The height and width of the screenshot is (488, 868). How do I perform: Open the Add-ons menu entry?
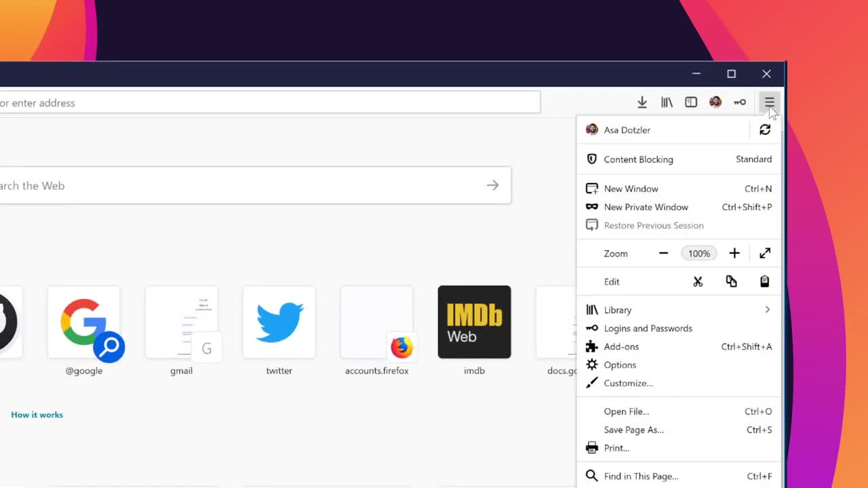tap(678, 346)
